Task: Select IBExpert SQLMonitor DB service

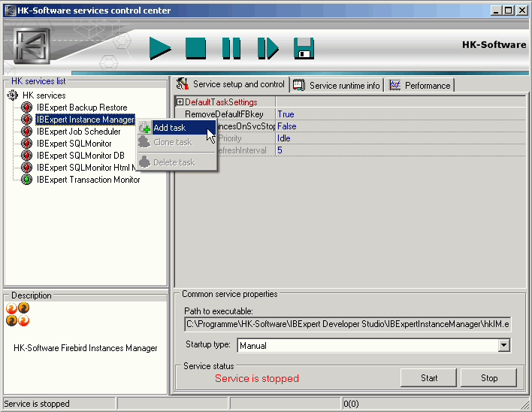Action: click(80, 156)
